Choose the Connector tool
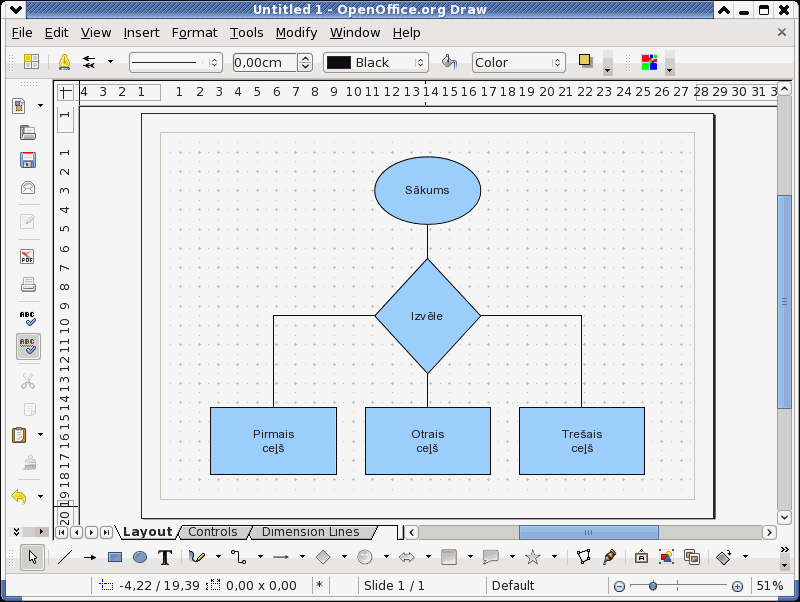 coord(238,557)
